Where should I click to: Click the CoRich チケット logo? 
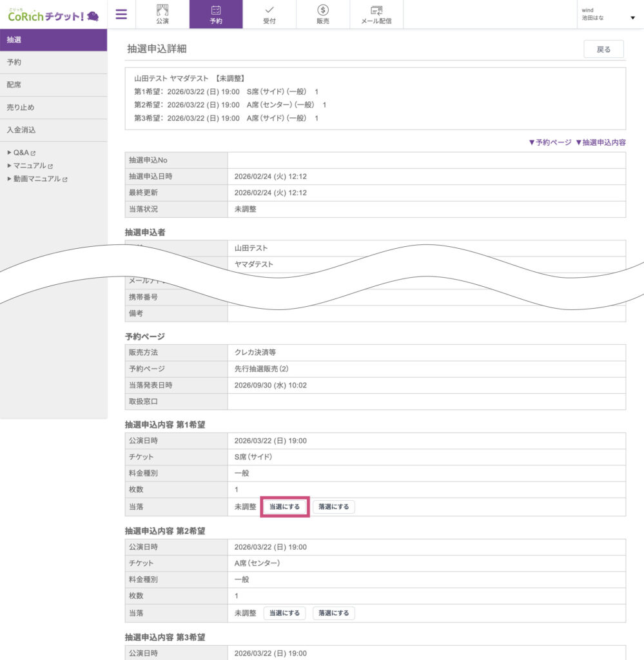[x=53, y=15]
